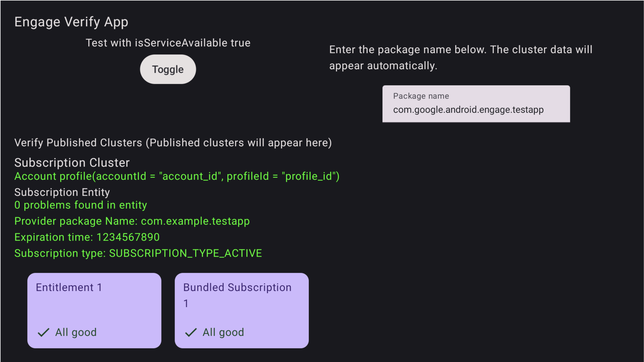Click the checkmark icon on Entitlement 1 card

click(44, 332)
